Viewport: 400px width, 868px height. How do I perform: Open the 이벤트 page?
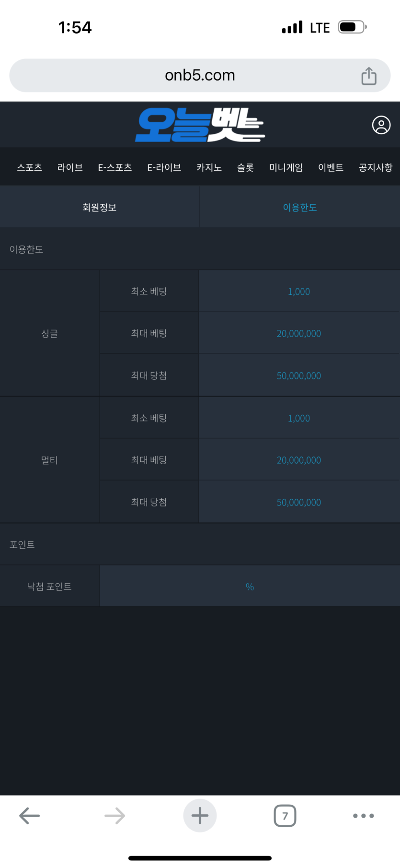[x=331, y=167]
